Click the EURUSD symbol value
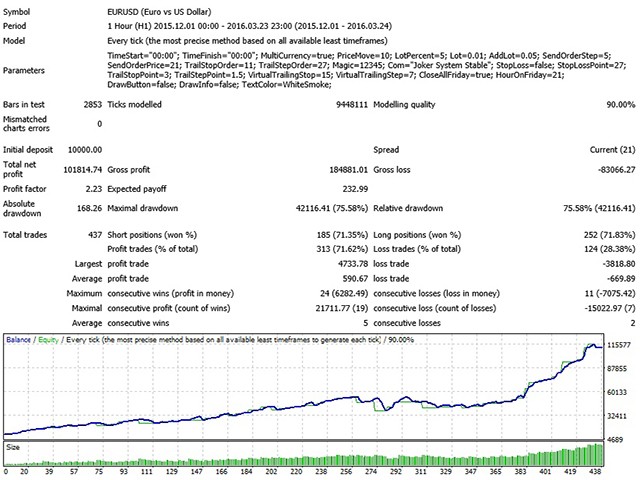This screenshot has height=480, width=640. (x=159, y=12)
